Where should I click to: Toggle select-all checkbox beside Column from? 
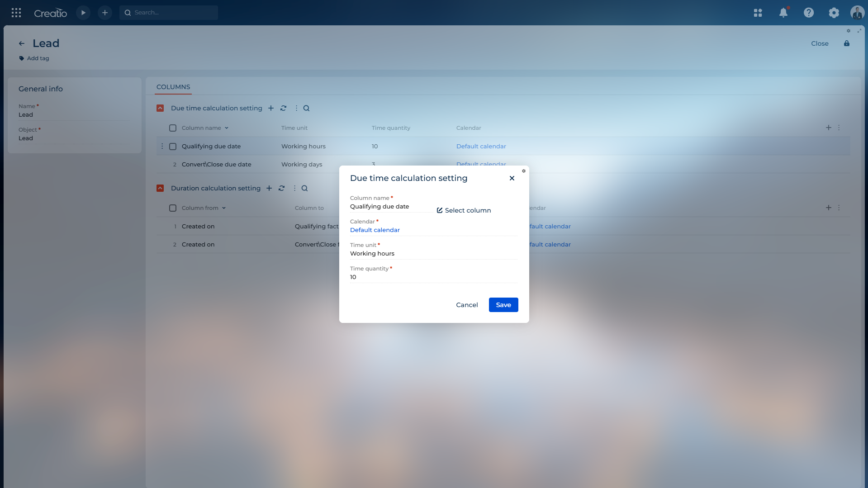(173, 208)
